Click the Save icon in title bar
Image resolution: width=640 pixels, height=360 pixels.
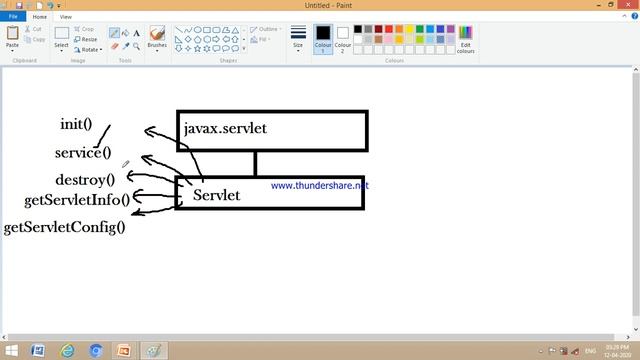coord(19,5)
